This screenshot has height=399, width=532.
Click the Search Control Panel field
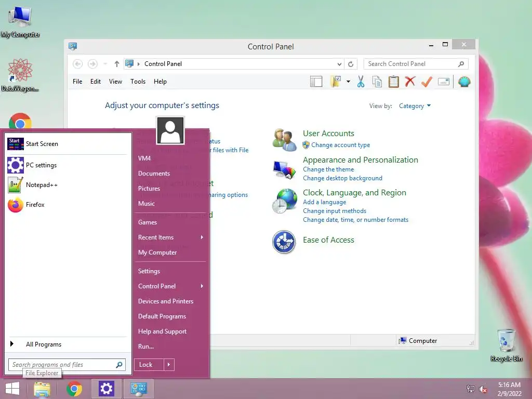tap(416, 64)
